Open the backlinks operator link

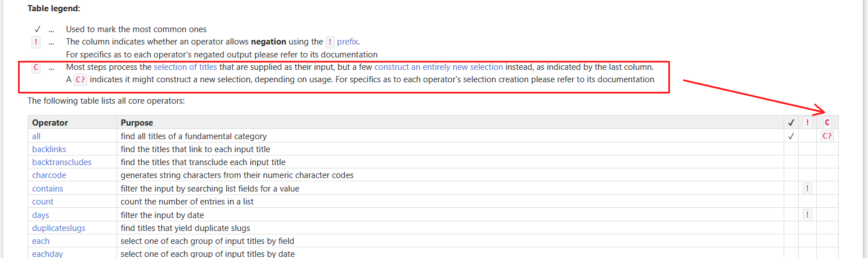coord(49,149)
